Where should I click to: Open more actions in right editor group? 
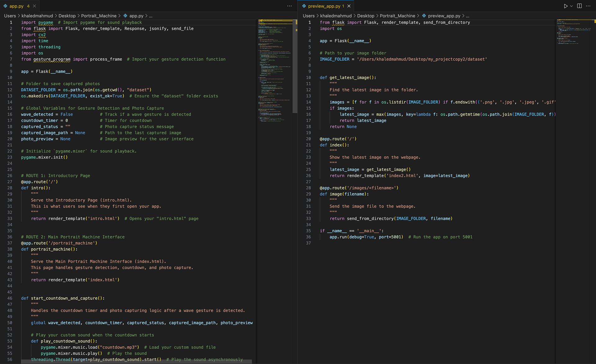coord(588,6)
